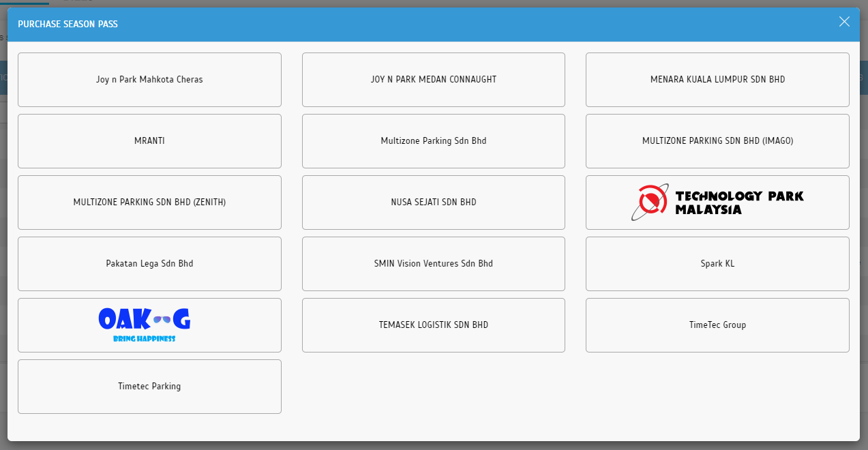Pick the plain Multizone Parking Sdn Bhd card

click(x=434, y=141)
